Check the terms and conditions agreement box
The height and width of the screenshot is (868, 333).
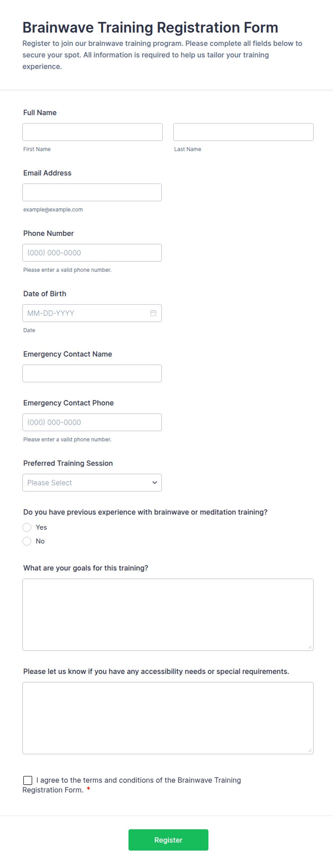tap(28, 780)
